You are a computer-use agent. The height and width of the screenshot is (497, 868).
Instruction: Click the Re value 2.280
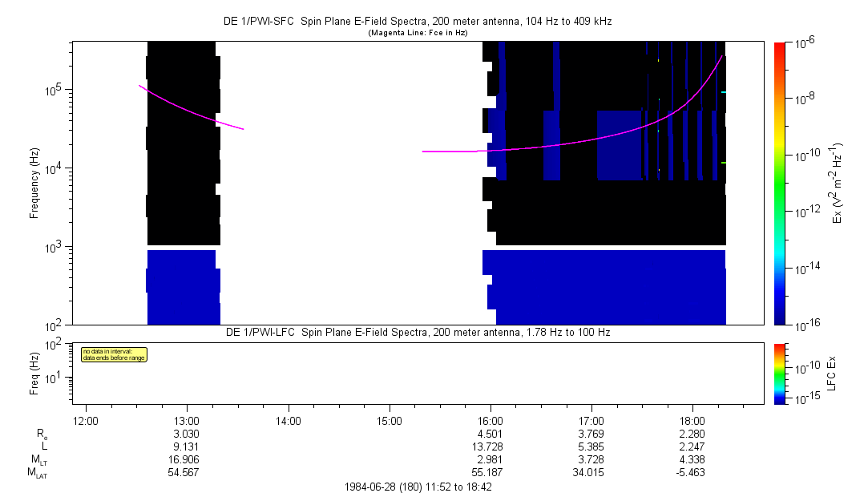(692, 434)
